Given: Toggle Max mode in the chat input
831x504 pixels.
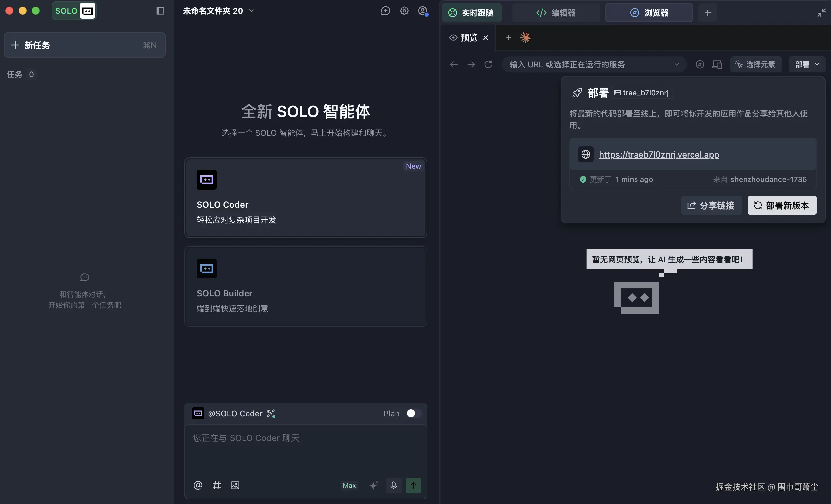Looking at the screenshot, I should pos(349,485).
